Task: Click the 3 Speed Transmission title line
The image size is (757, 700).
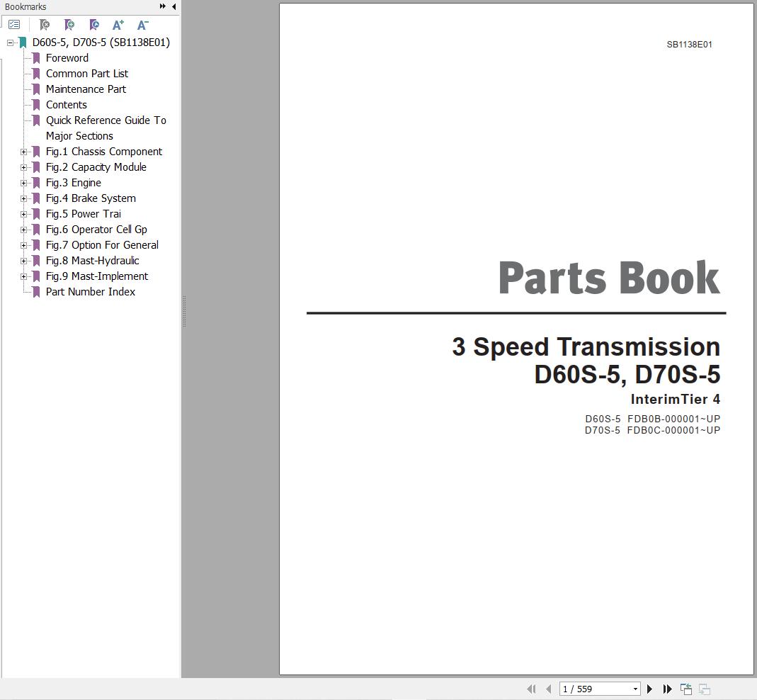Action: [x=586, y=347]
